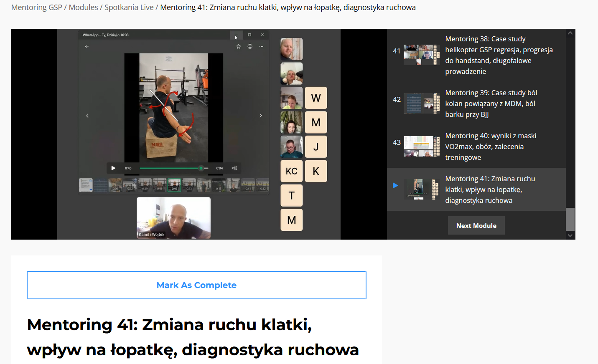This screenshot has width=598, height=364.
Task: Open the Mentoring GSP breadcrumb link
Action: 37,8
